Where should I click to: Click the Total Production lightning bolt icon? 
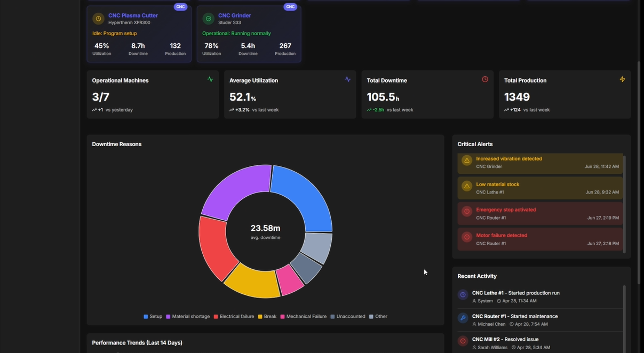pos(622,79)
